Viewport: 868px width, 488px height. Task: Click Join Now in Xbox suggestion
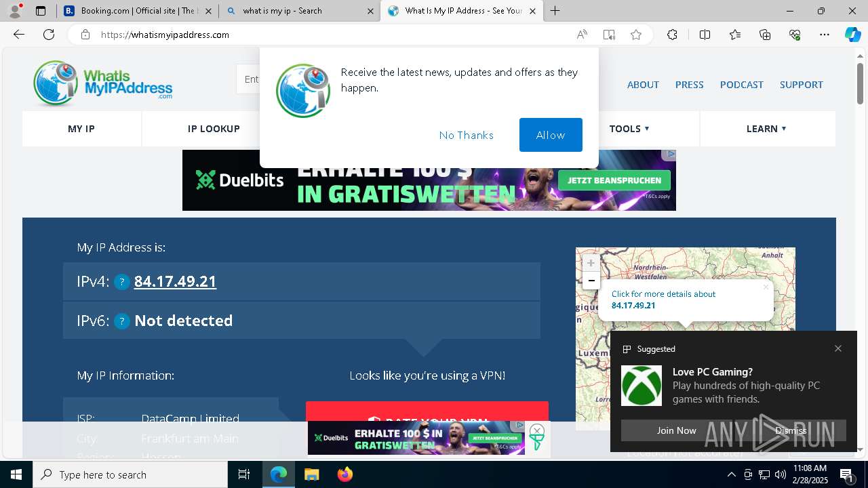tap(677, 430)
